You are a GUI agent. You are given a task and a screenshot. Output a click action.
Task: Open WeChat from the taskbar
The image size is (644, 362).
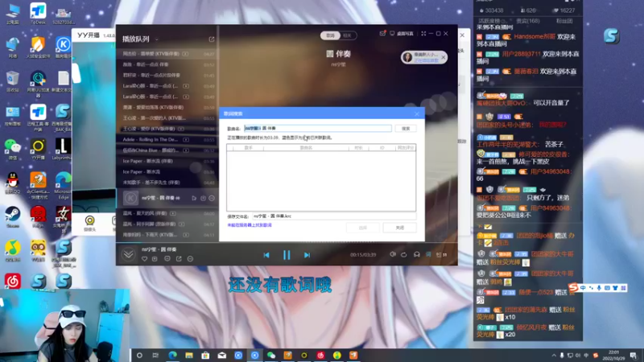tap(271, 356)
